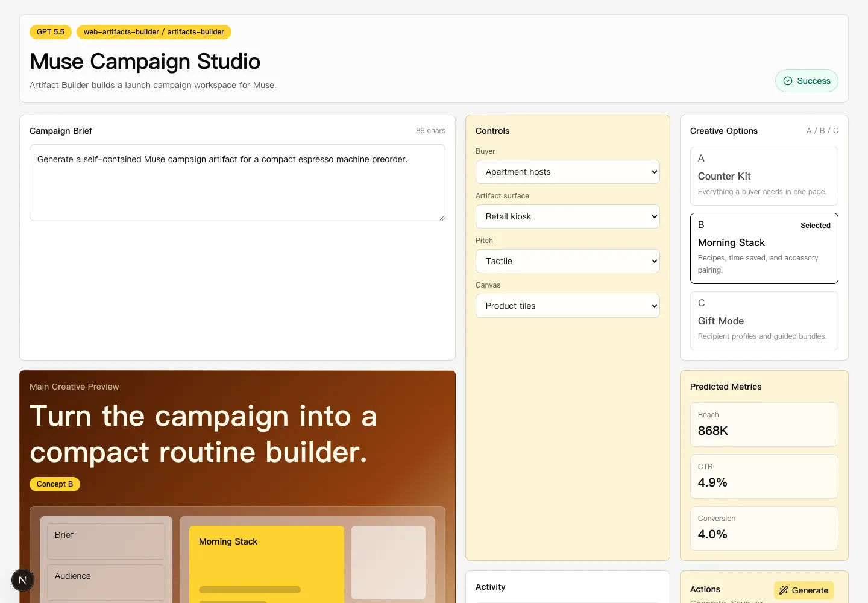Image resolution: width=868 pixels, height=603 pixels.
Task: Click the Controls panel heading
Action: pyautogui.click(x=492, y=131)
